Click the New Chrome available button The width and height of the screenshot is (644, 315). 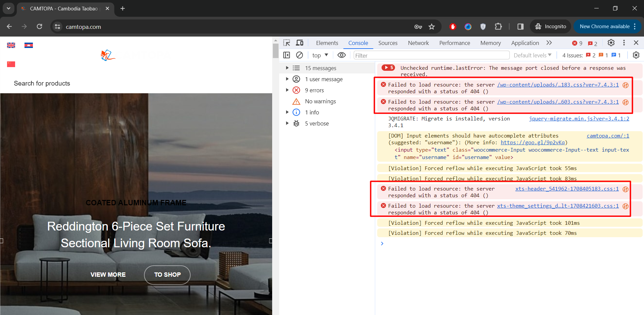click(x=608, y=27)
